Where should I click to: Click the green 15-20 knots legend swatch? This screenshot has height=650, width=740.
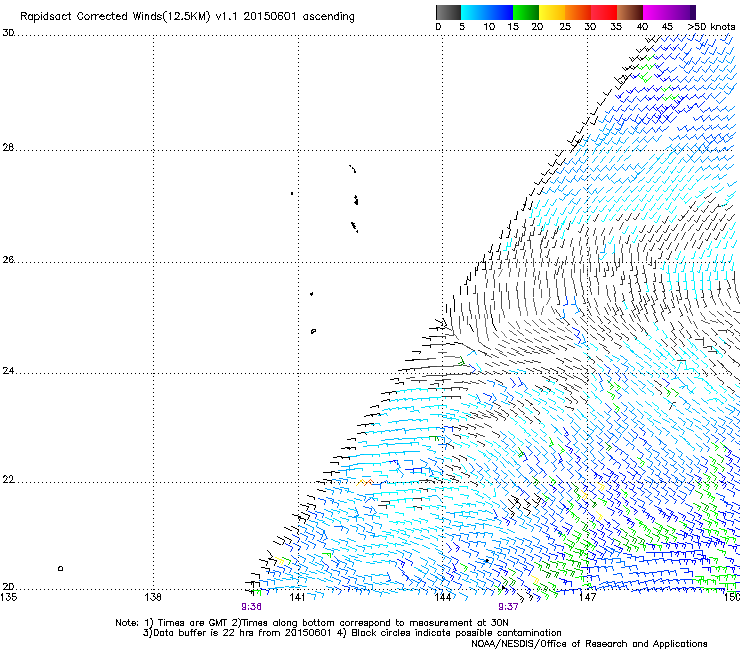(x=526, y=12)
